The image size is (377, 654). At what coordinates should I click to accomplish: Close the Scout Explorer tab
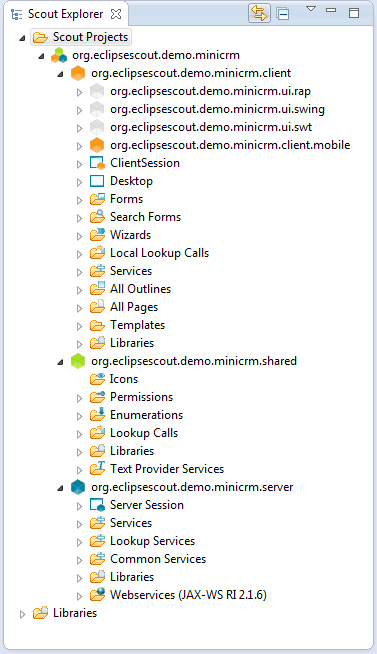[116, 14]
